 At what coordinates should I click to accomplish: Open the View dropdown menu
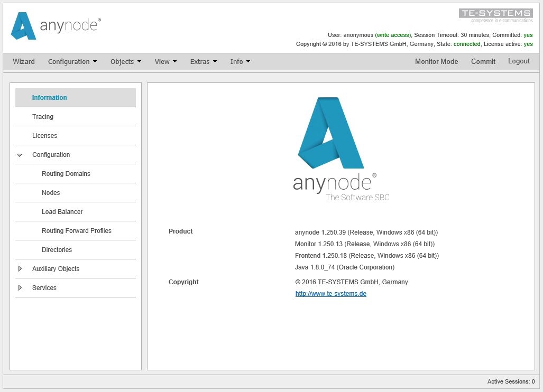coord(165,62)
